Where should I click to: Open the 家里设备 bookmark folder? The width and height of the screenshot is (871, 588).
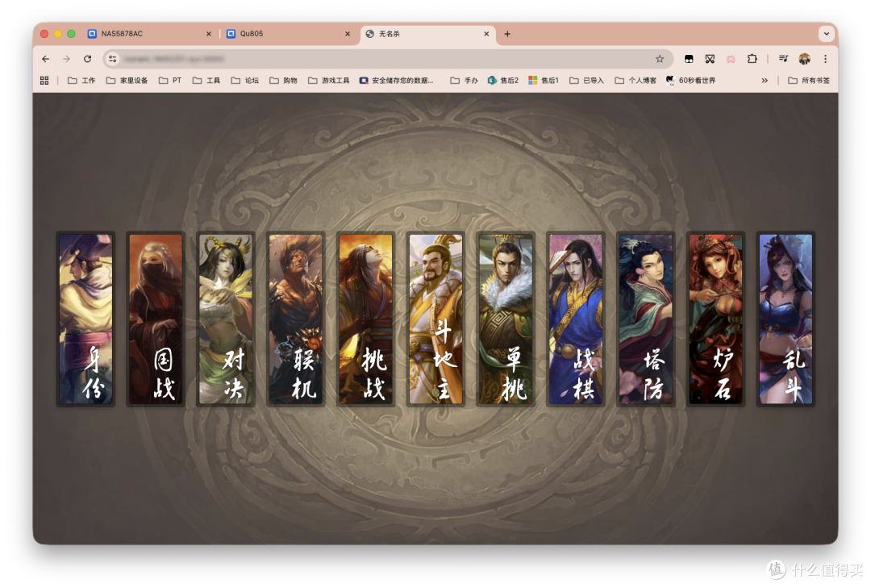[x=127, y=81]
